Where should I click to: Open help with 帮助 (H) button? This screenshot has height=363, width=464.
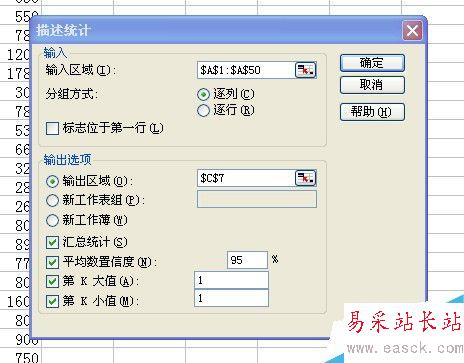pos(372,112)
